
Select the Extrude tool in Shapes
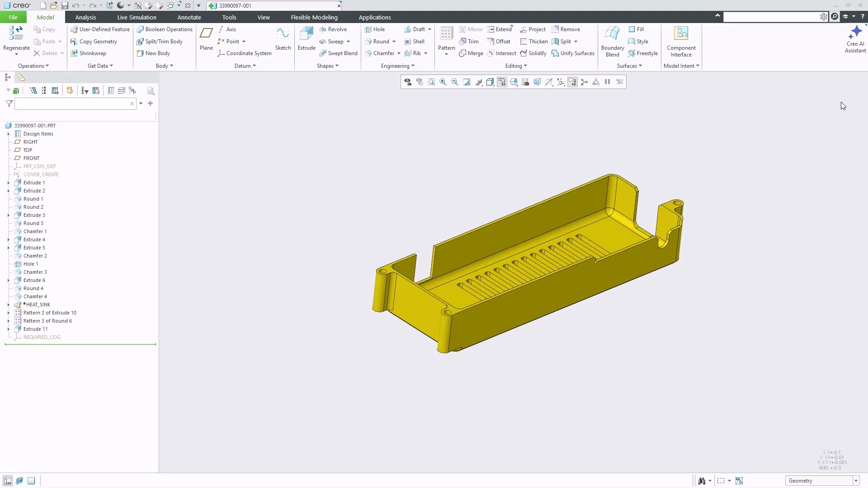(307, 38)
